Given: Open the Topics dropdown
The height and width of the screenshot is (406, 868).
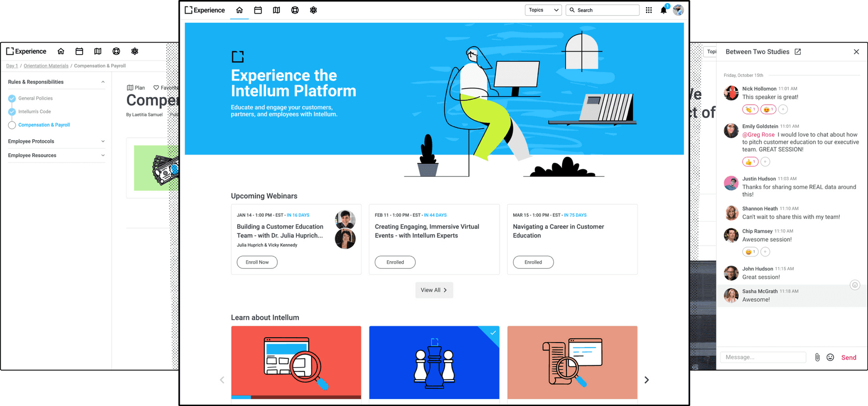Looking at the screenshot, I should pyautogui.click(x=544, y=10).
